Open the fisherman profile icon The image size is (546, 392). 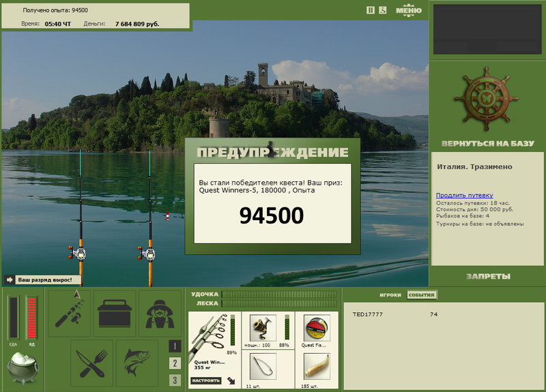160,314
